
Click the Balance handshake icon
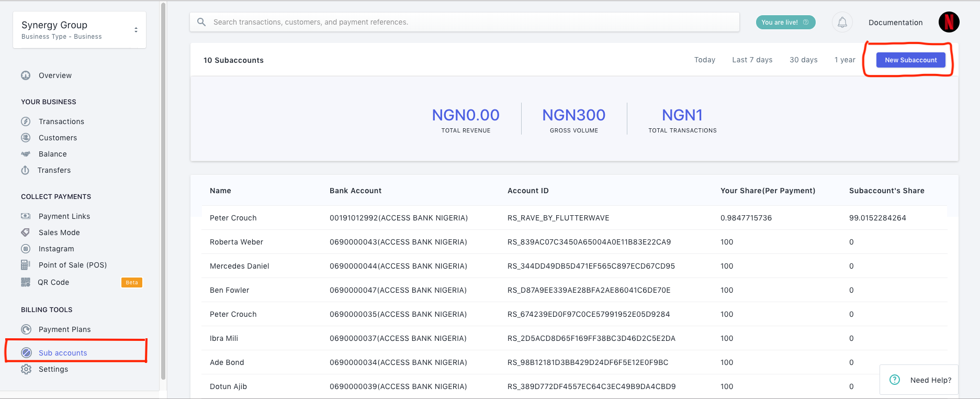26,154
